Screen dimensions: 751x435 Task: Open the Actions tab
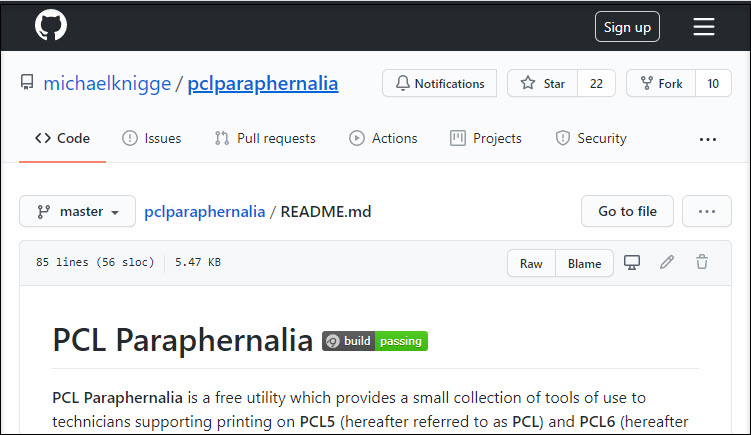383,138
